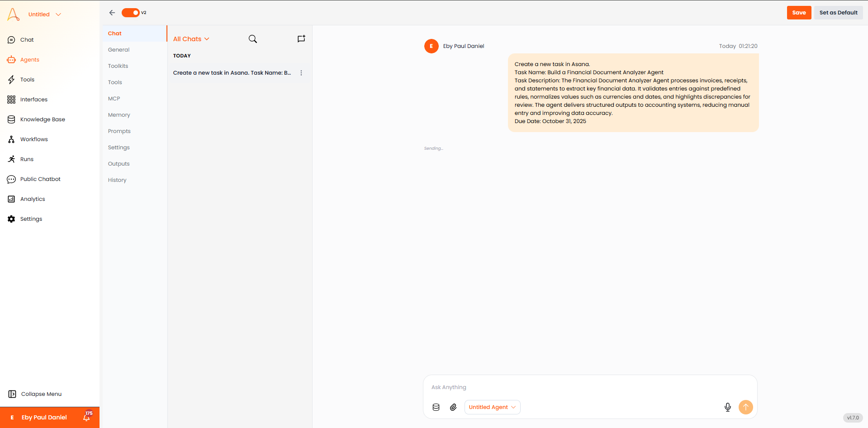Open the Untitled project dropdown
Screen dimensions: 868x428
point(44,14)
